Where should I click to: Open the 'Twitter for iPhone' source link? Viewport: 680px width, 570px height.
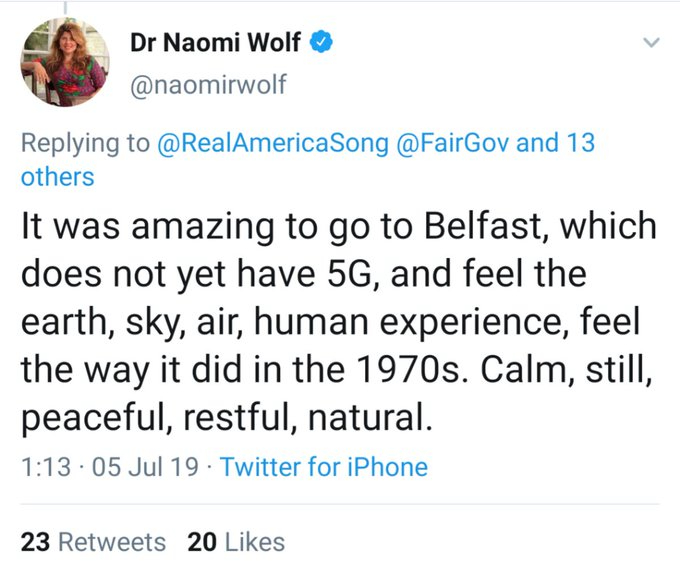click(323, 467)
